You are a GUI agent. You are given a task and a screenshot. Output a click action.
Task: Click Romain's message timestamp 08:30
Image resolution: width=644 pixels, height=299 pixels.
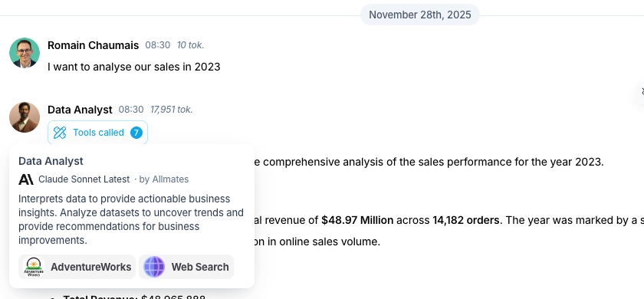click(158, 45)
